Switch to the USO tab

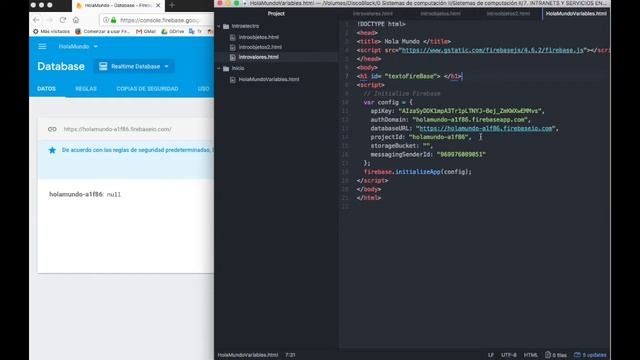(x=203, y=89)
